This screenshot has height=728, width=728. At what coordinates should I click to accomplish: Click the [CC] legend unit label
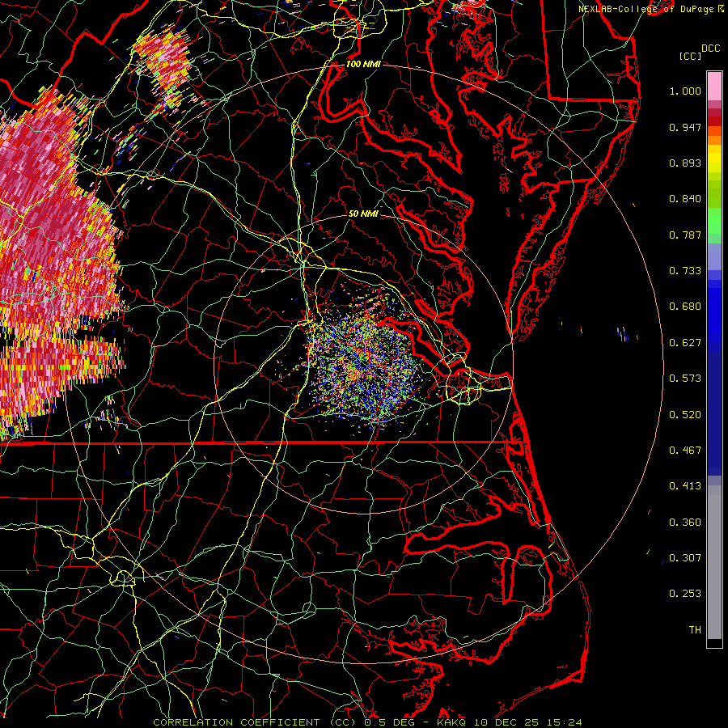pyautogui.click(x=690, y=56)
